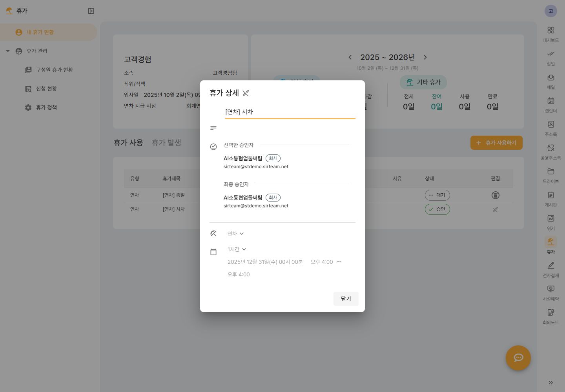Open 위키 from the right app bar
This screenshot has width=565, height=392.
[551, 222]
